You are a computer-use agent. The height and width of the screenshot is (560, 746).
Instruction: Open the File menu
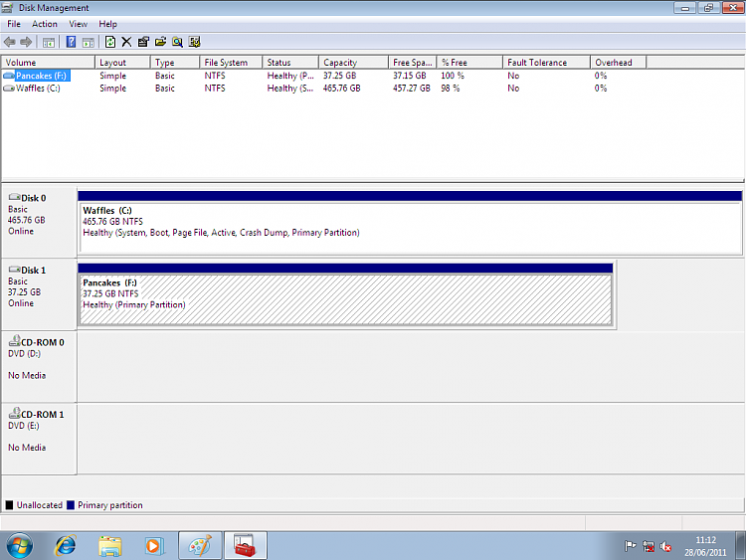pos(14,24)
